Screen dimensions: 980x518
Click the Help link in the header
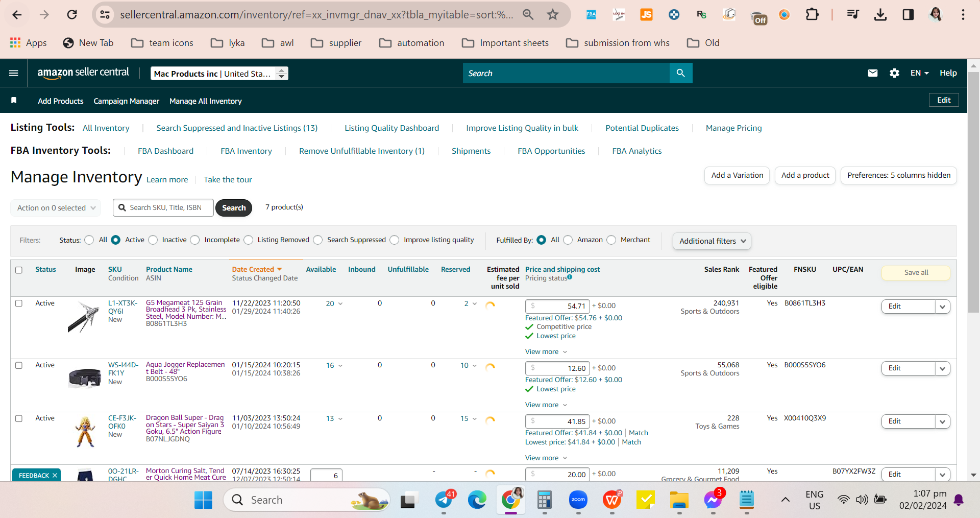pos(948,73)
